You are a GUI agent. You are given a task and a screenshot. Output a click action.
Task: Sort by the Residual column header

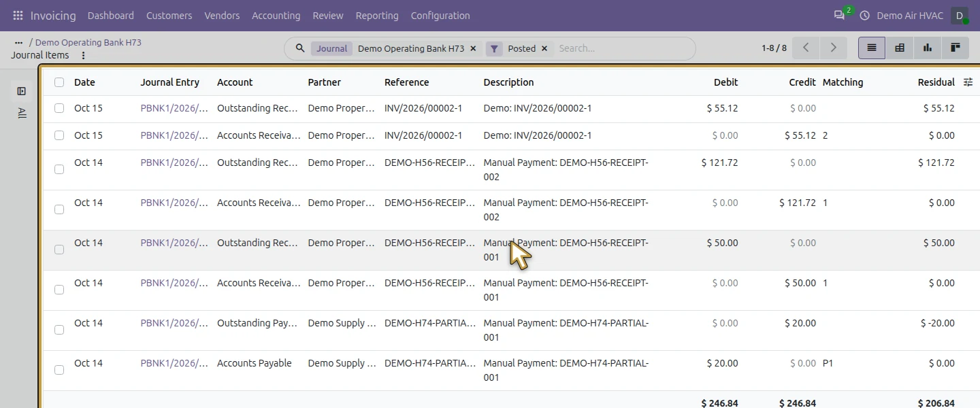click(936, 82)
